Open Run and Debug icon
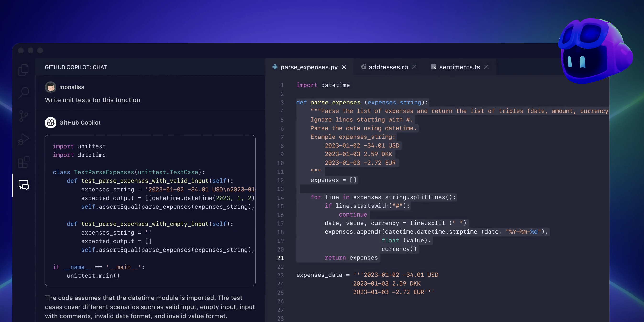 tap(23, 139)
